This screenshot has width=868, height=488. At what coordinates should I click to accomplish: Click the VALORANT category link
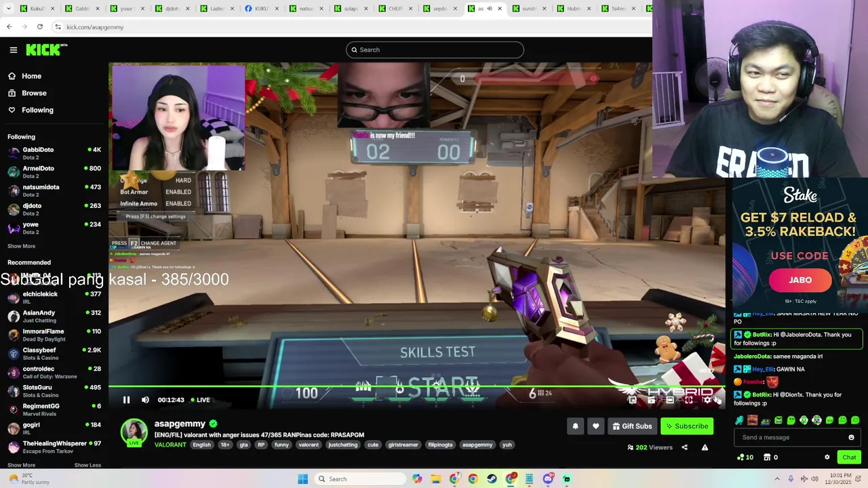coord(170,445)
